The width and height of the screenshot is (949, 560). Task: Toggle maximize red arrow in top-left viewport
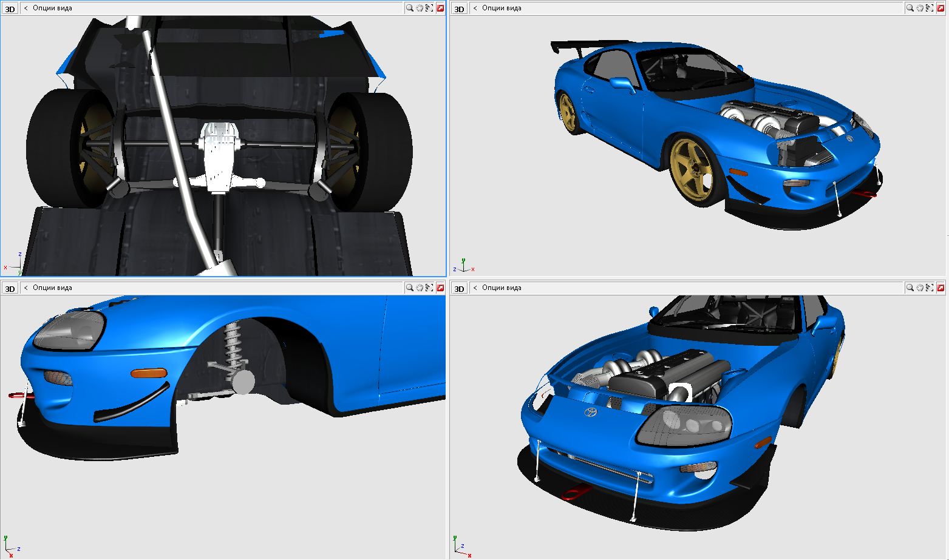coord(440,8)
